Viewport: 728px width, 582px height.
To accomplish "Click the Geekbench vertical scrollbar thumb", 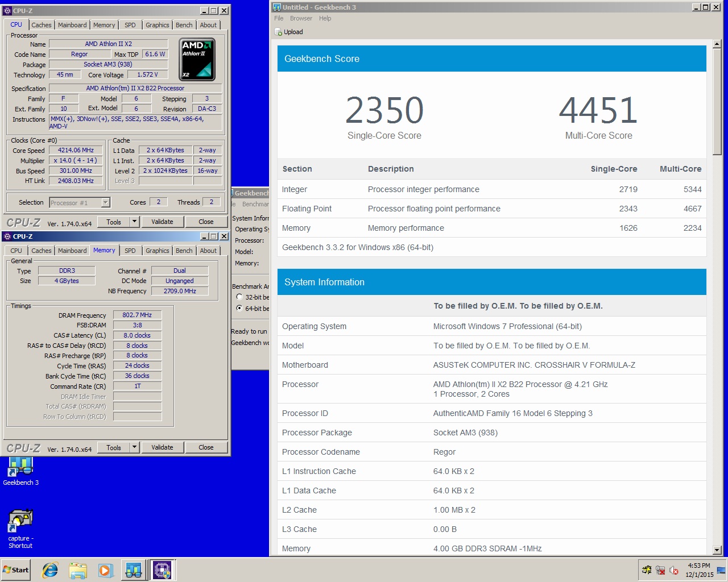I will [717, 102].
